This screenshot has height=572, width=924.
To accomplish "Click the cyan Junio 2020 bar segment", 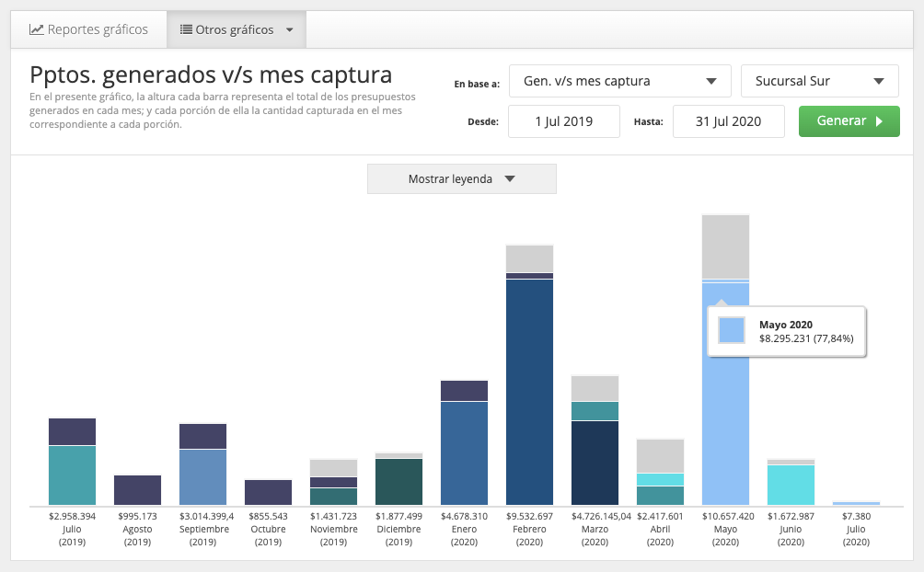I will pos(791,485).
